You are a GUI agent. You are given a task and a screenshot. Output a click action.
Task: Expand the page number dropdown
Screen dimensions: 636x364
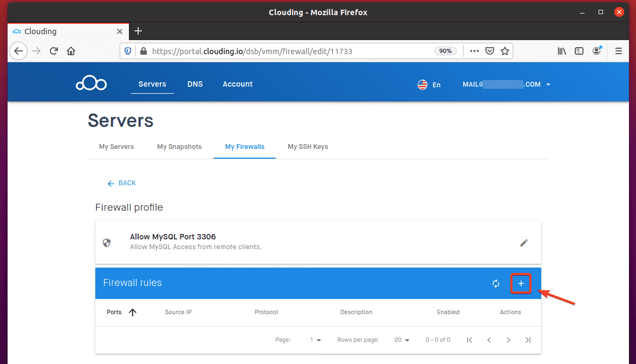315,340
